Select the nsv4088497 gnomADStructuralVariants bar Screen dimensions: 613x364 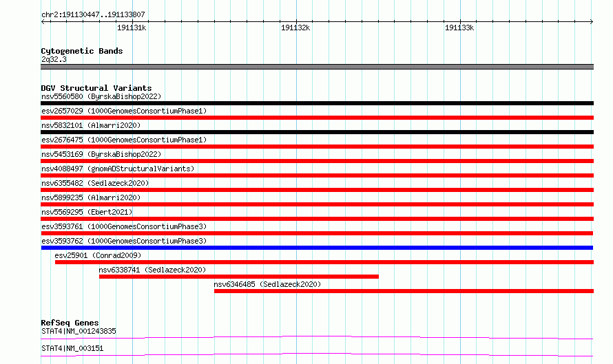[317, 175]
